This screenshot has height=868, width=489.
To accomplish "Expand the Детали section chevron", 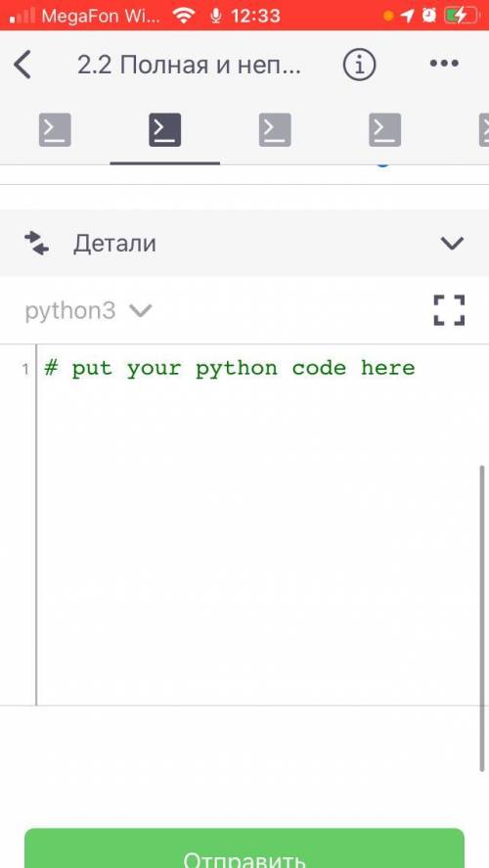I will [x=452, y=243].
